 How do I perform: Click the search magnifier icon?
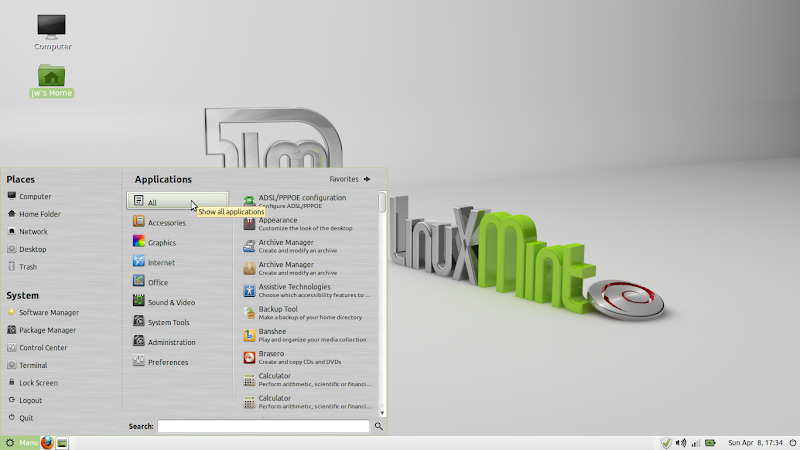click(379, 426)
